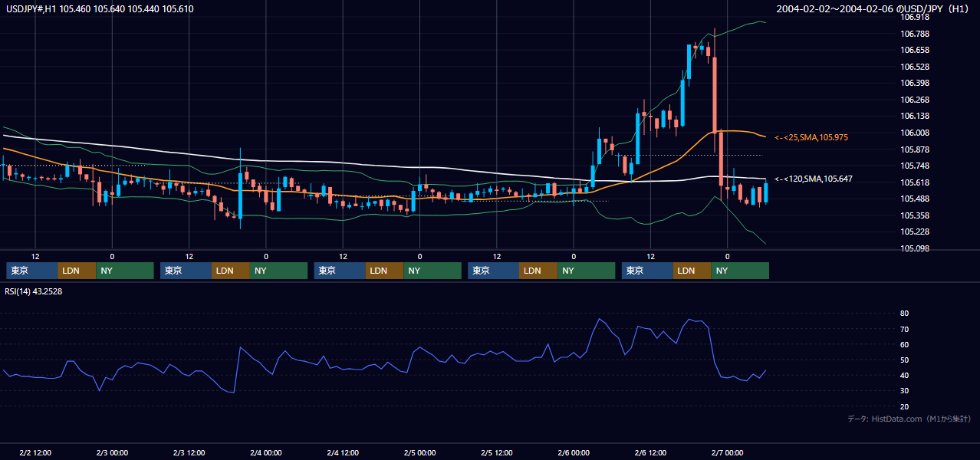Screen dimensions: 980x460
Task: Click the 2/5 00:00 time axis label
Action: tap(419, 452)
